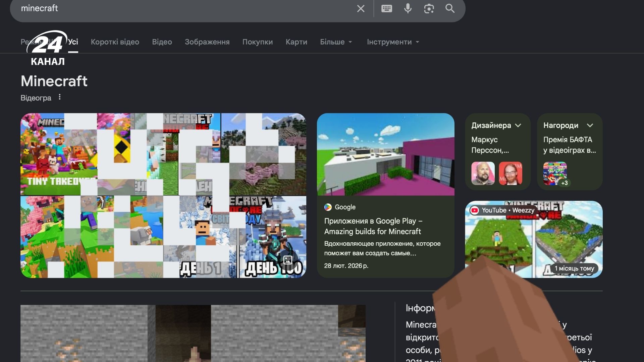Open the stone blocks Minecraft image
644x362 pixels.
coord(193,333)
